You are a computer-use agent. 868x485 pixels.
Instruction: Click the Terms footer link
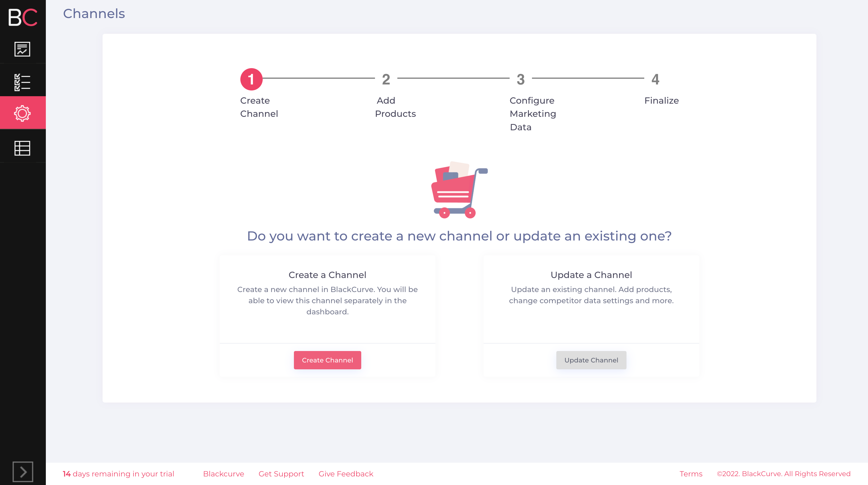690,474
